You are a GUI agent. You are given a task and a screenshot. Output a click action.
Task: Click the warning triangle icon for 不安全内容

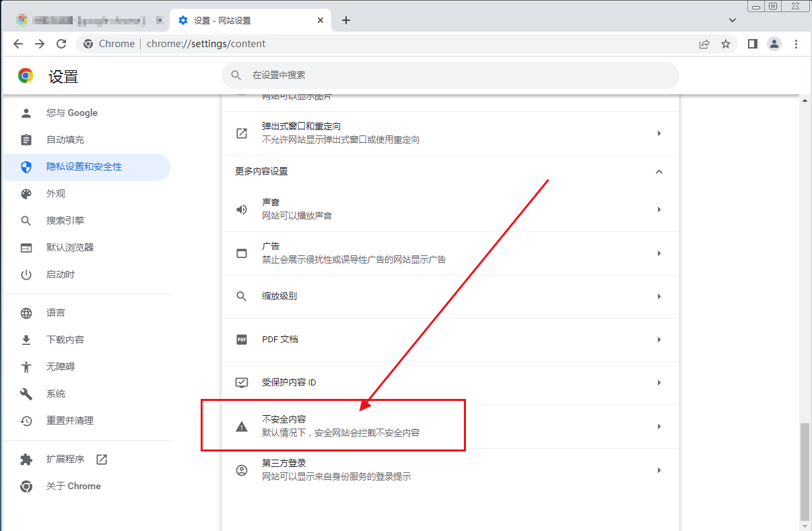(x=242, y=427)
